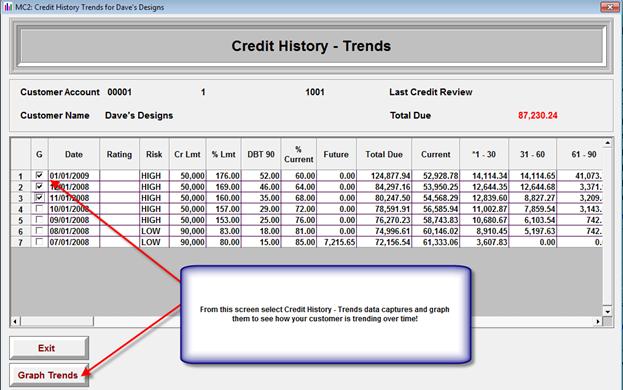Tick the graph checkbox for 07/01/2008
The height and width of the screenshot is (390, 623).
pos(39,241)
